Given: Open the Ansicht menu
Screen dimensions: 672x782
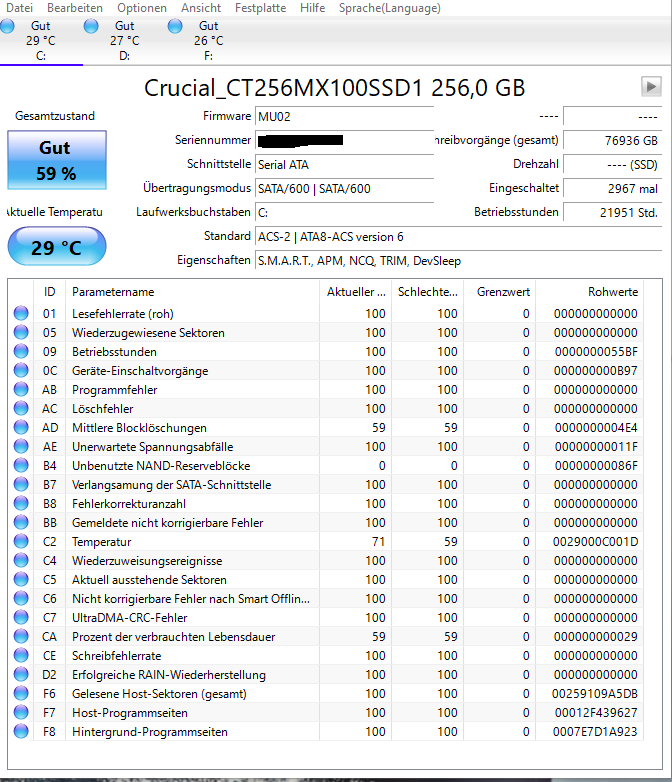Looking at the screenshot, I should (x=201, y=8).
